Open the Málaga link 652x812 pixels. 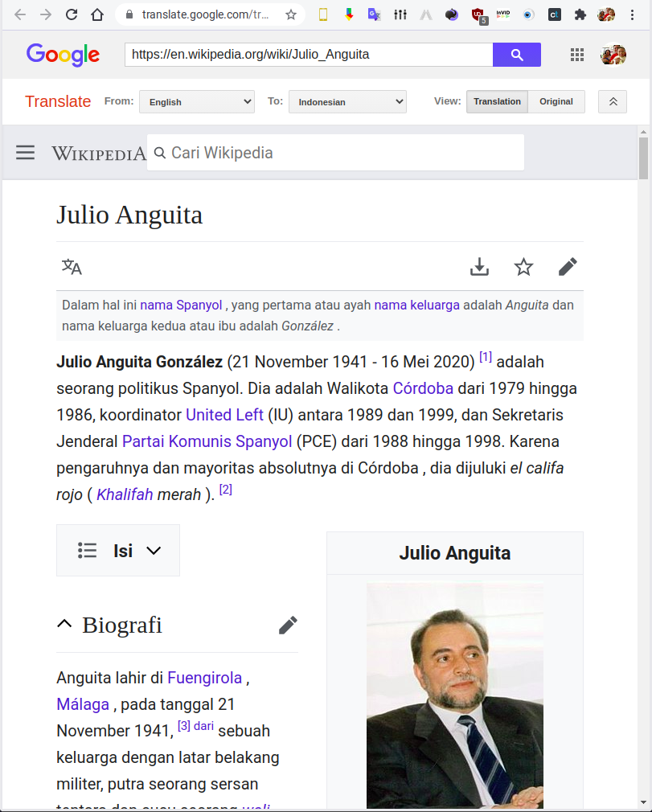point(83,704)
